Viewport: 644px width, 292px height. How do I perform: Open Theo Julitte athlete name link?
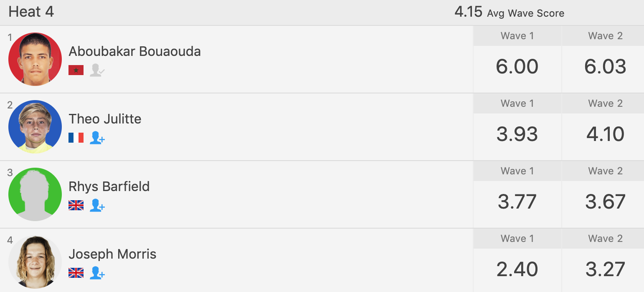coord(105,119)
